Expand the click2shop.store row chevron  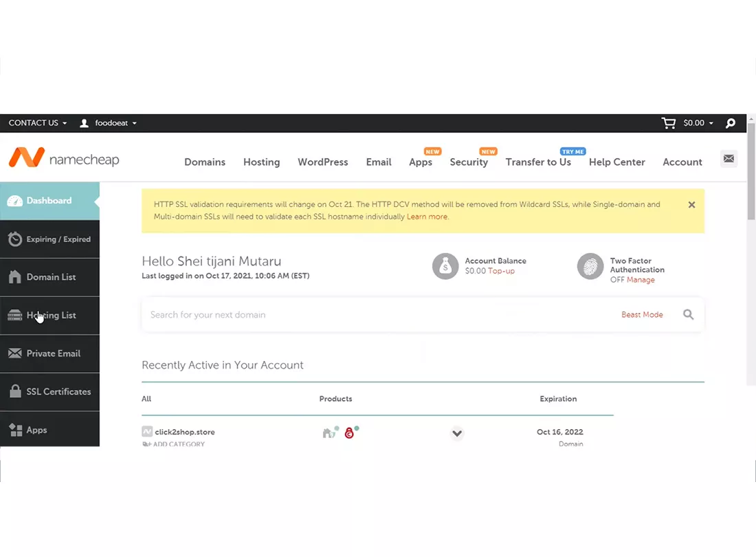click(457, 433)
